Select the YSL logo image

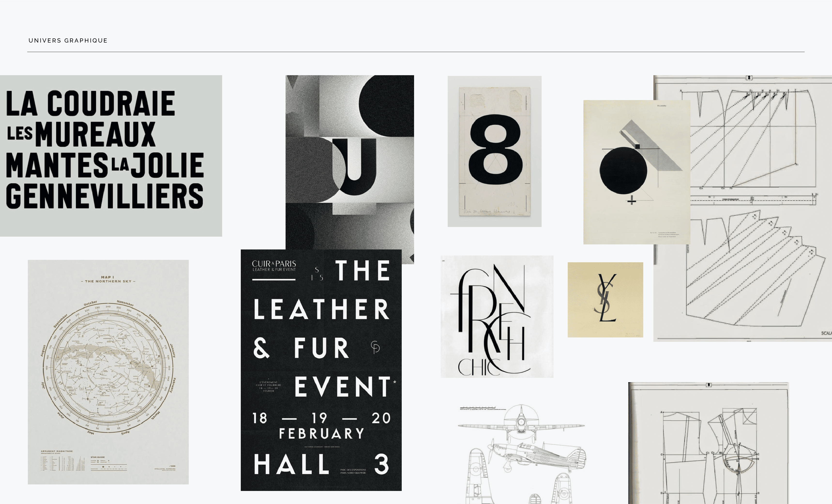pos(605,300)
